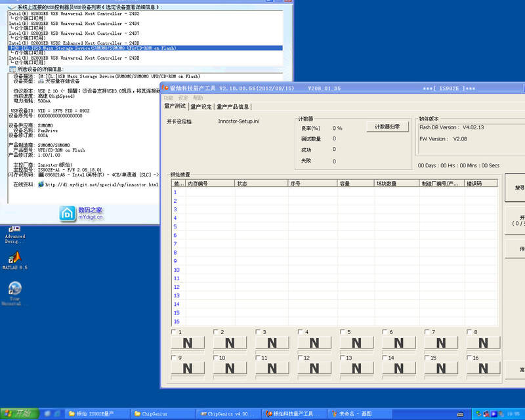Enable the checkbox for port 3
The image size is (525, 420).
coord(258,332)
